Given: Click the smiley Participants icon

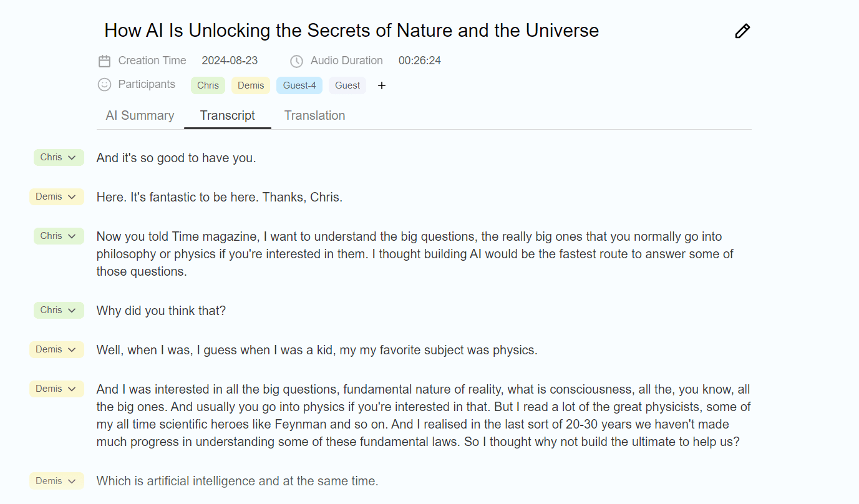Looking at the screenshot, I should (105, 84).
